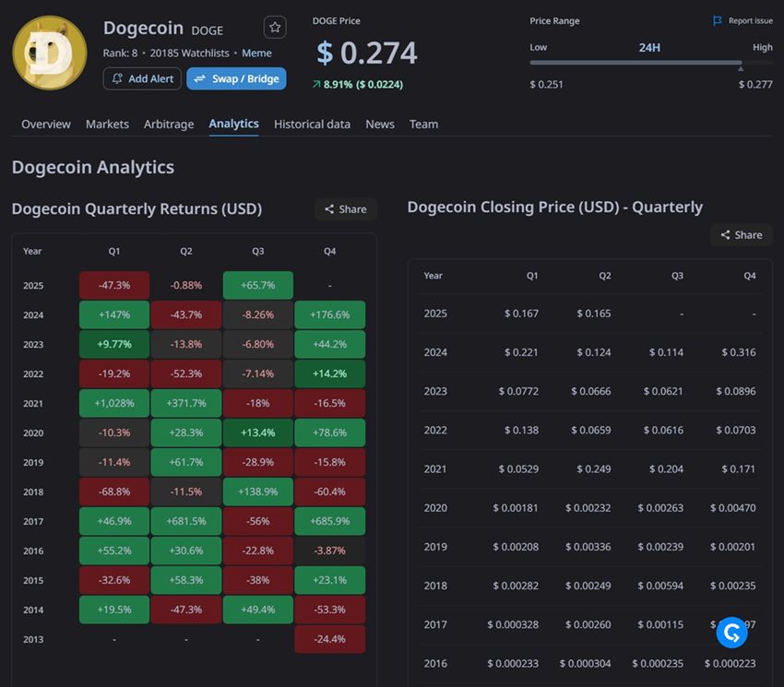Click the +58.3% cell for 2015 Q2
Image resolution: width=784 pixels, height=687 pixels.
186,581
